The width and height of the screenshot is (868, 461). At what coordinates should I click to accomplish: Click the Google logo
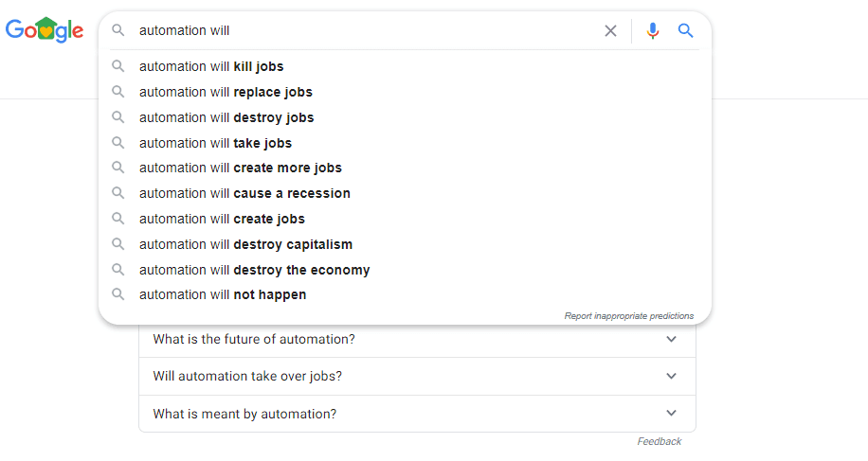45,30
